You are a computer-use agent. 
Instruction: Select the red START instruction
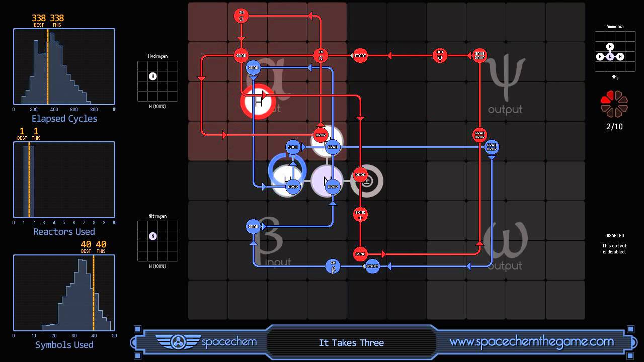[360, 55]
